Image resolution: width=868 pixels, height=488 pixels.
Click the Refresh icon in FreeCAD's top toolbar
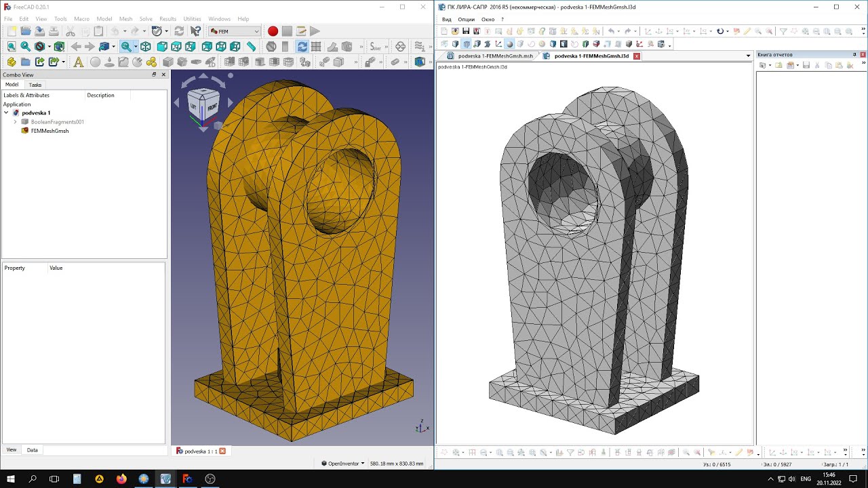179,31
